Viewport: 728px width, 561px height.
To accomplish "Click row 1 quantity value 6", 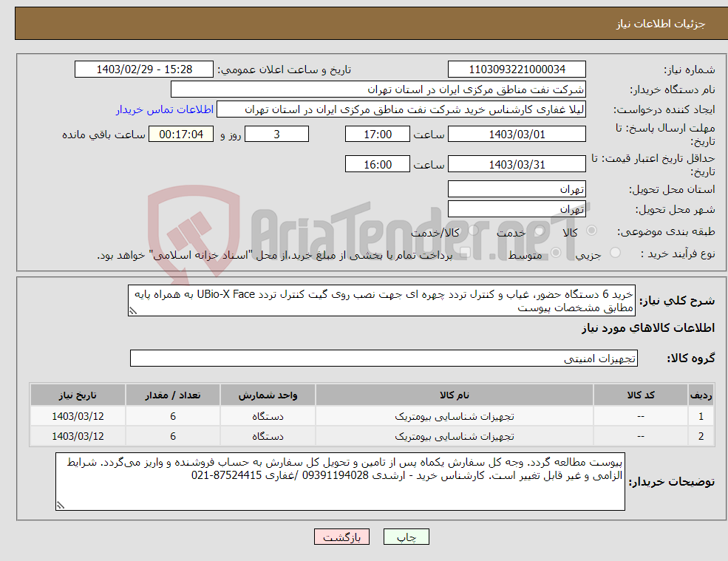I will (x=173, y=416).
